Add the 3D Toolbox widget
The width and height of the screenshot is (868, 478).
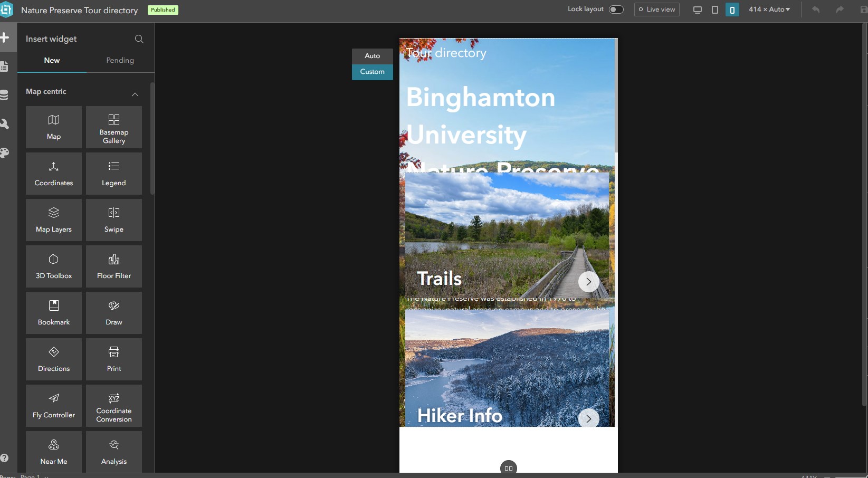pyautogui.click(x=54, y=266)
